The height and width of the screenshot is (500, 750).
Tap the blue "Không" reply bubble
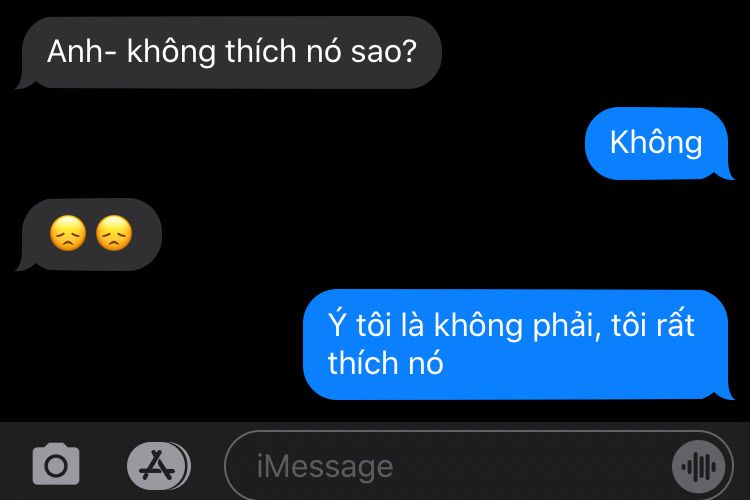(x=659, y=144)
